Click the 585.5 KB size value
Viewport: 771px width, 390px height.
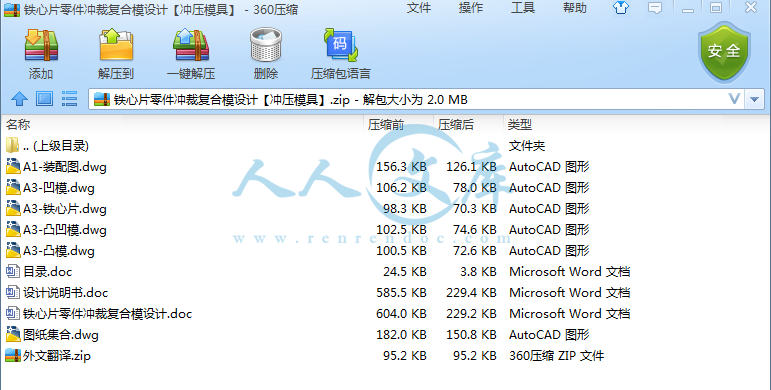(401, 293)
